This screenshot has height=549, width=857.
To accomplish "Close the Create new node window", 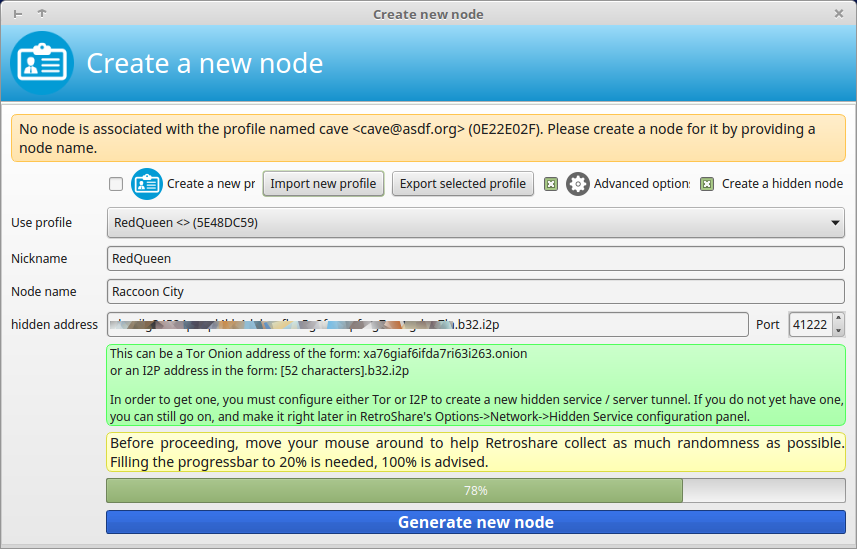I will (x=839, y=14).
